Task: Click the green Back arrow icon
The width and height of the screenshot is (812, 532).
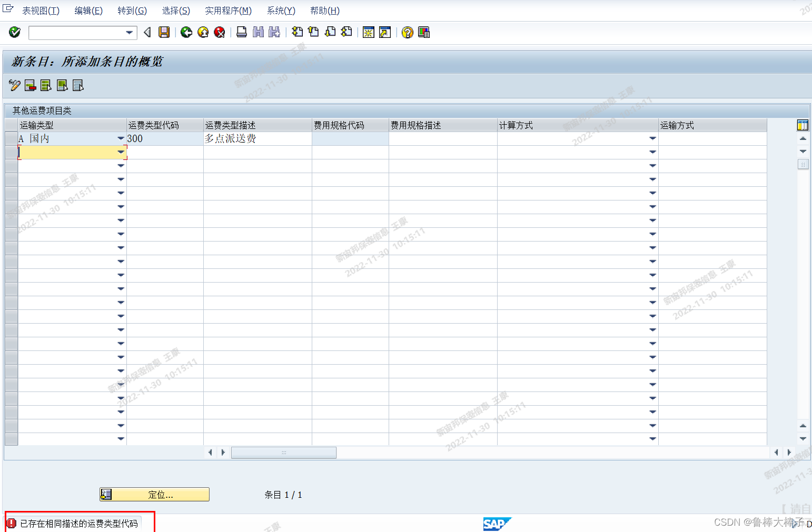Action: tap(185, 32)
